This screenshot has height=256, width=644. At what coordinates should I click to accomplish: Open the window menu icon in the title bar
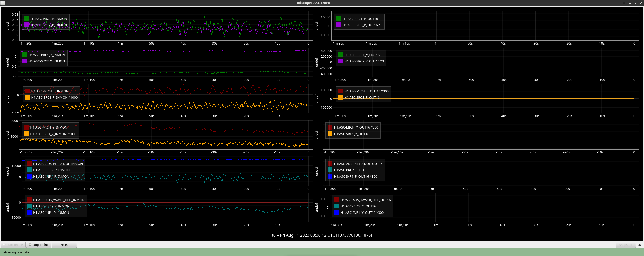coord(3,3)
